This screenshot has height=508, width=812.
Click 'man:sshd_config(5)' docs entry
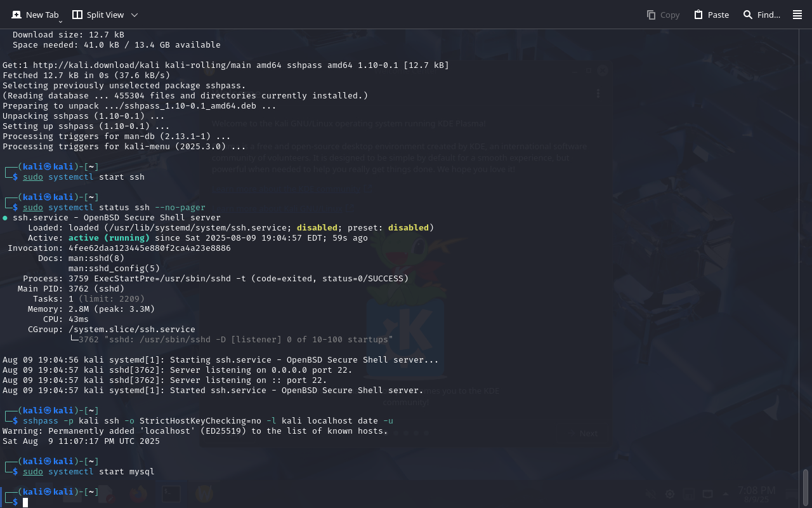(114, 269)
